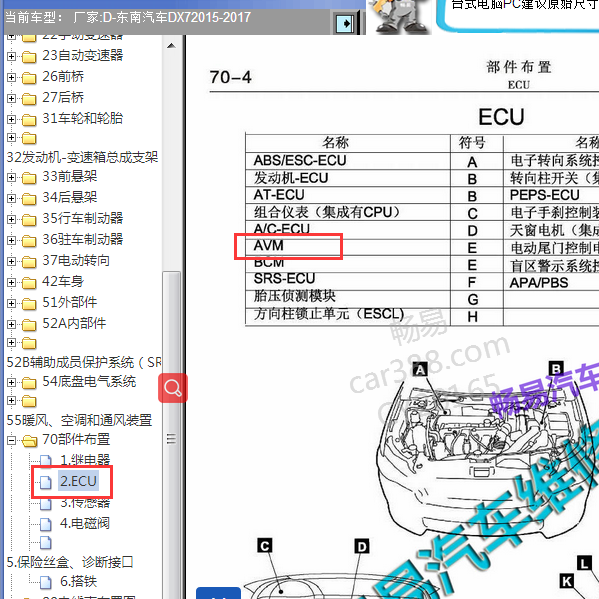Image resolution: width=599 pixels, height=599 pixels.
Task: Click the folder icon for 26前桥
Action: (x=29, y=78)
